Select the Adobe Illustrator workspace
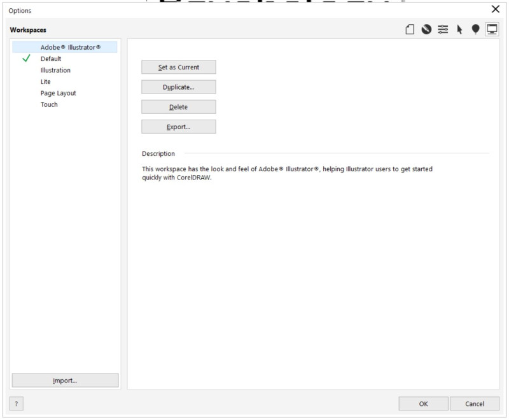The width and height of the screenshot is (509, 420). 65,47
